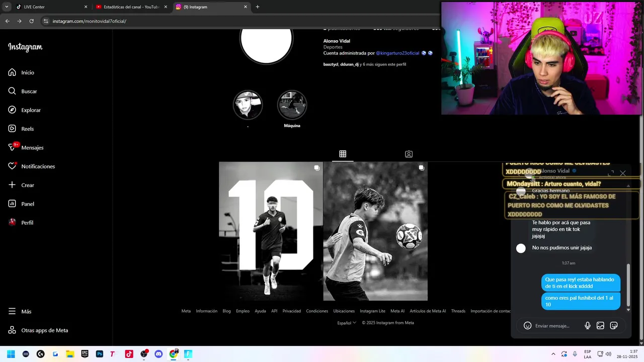Switch to Estadísticas del canal YouTube tab
The width and height of the screenshot is (644, 362).
pyautogui.click(x=132, y=7)
